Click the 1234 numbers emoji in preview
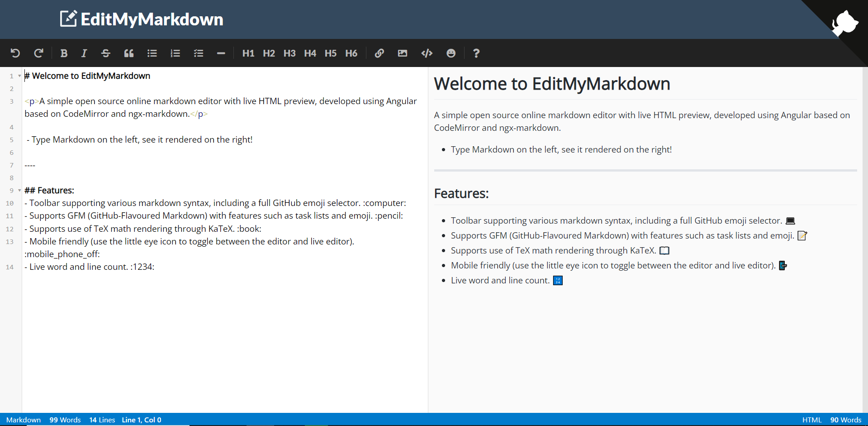This screenshot has width=868, height=426. tap(558, 281)
